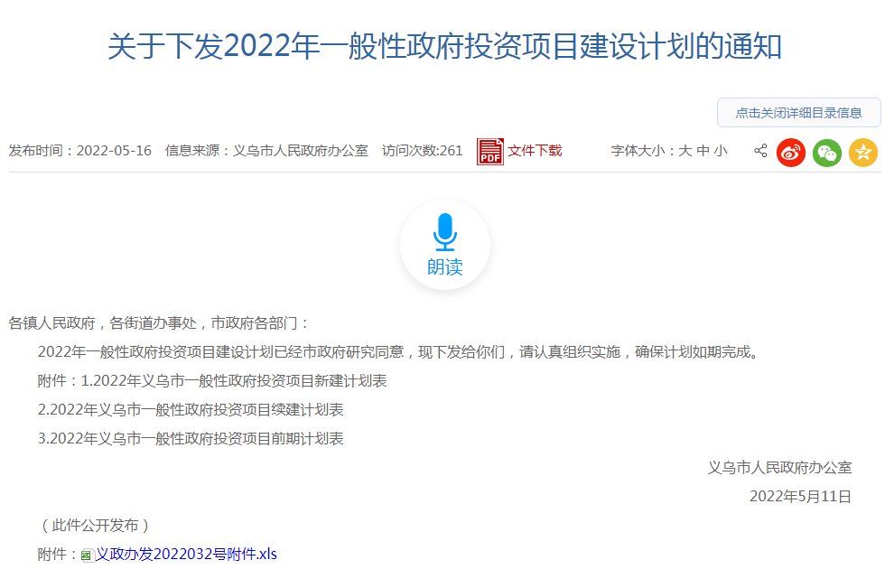Viewport: 885px width, 588px height.
Task: Click the 发布时间 2022-05-16 date text
Action: (x=80, y=151)
